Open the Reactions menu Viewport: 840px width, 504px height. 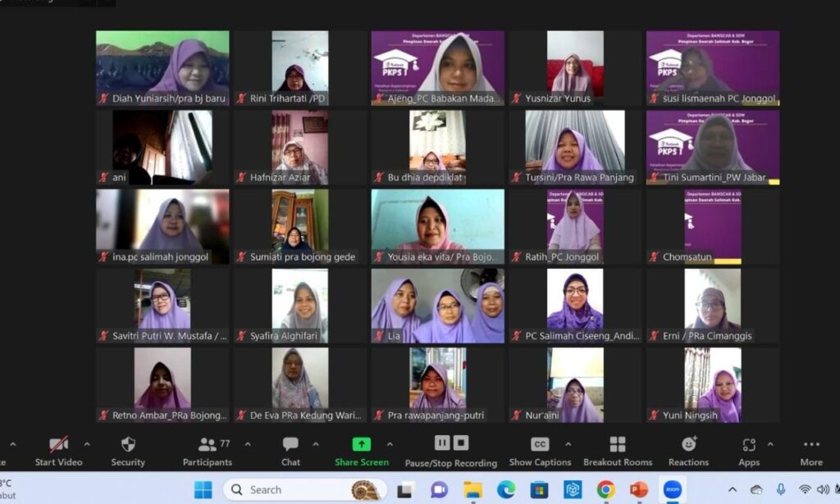click(688, 451)
